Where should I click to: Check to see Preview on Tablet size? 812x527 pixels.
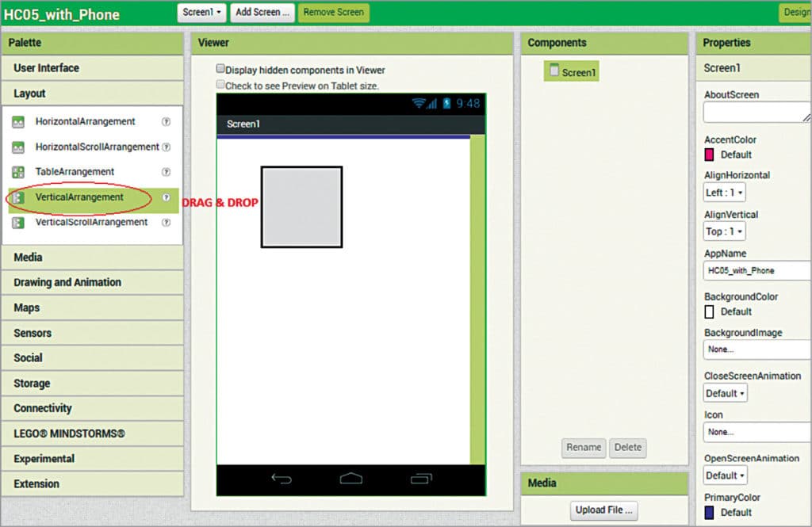coord(220,83)
